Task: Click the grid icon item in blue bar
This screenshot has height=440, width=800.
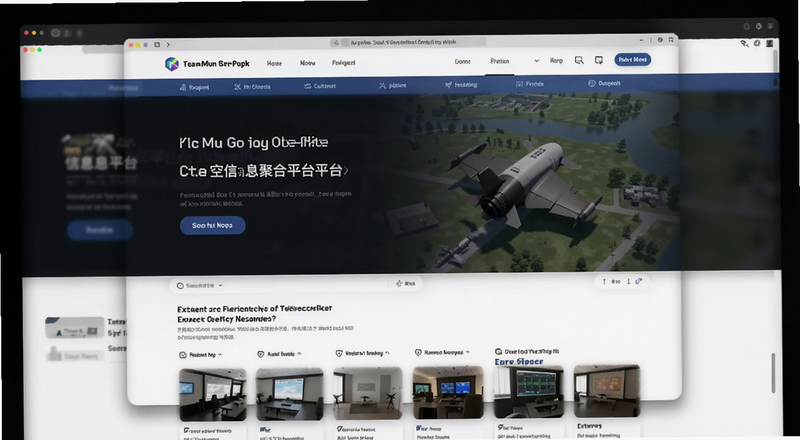Action: (530, 84)
